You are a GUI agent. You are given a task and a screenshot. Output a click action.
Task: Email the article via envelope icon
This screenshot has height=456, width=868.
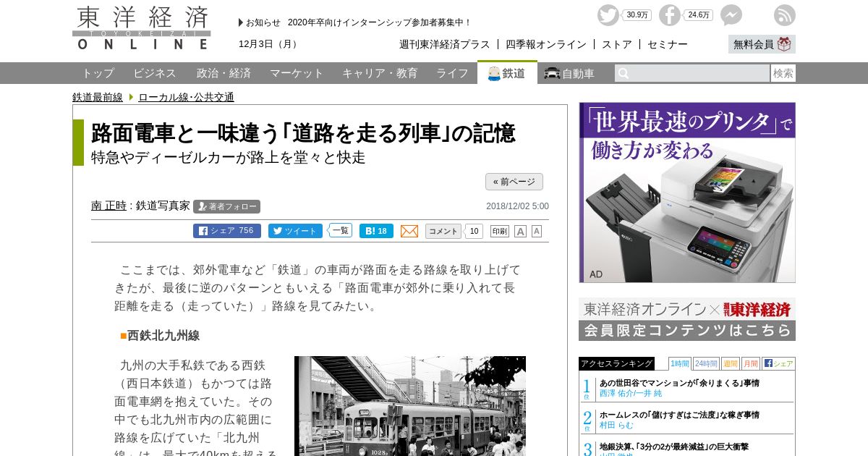tap(409, 231)
